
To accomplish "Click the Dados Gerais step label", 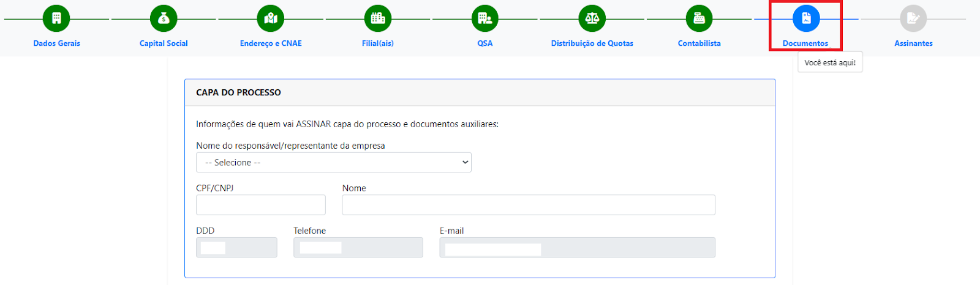I will 56,43.
